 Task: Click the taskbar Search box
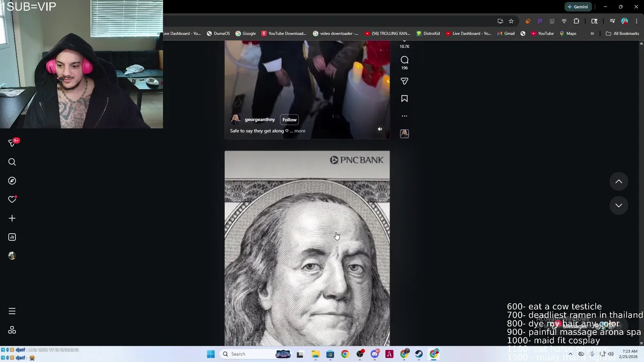pyautogui.click(x=257, y=354)
